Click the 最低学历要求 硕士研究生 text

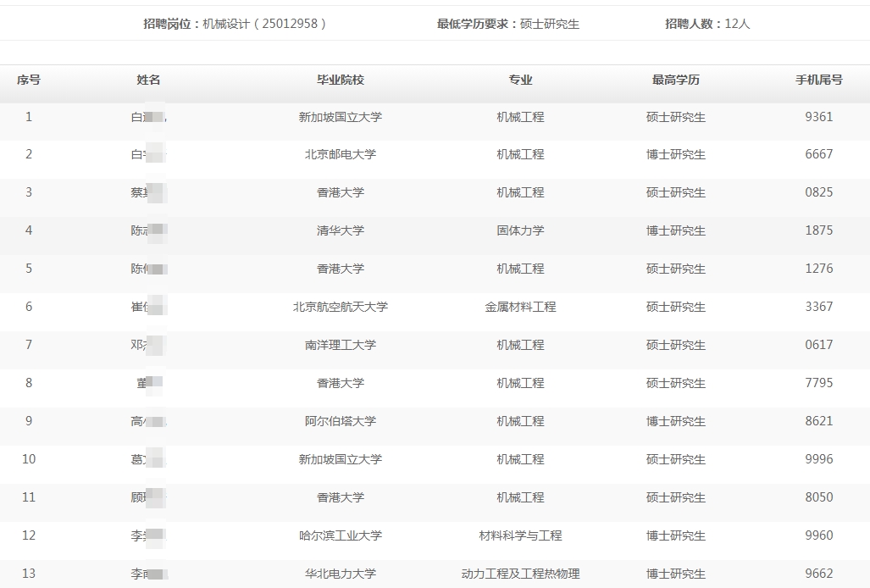tap(508, 24)
